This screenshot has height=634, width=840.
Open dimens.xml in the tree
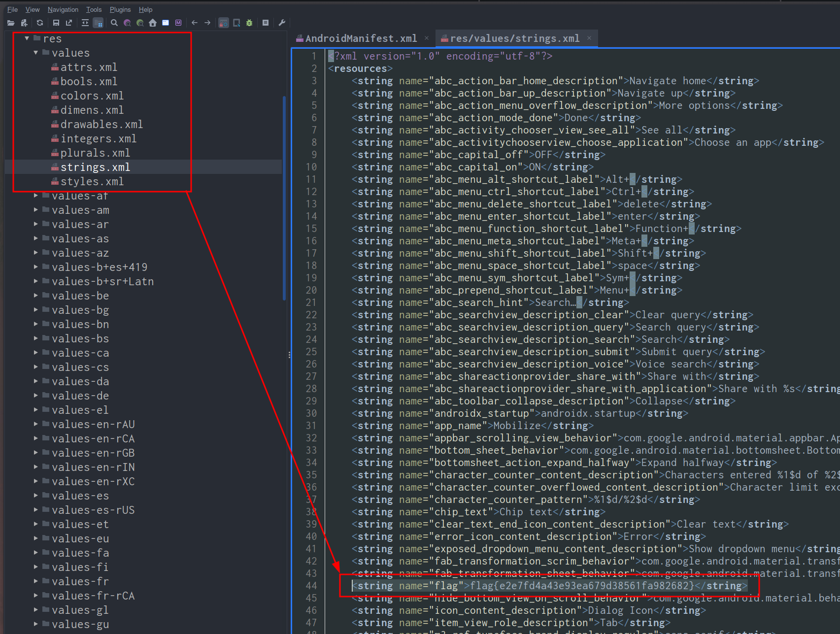[x=88, y=110]
